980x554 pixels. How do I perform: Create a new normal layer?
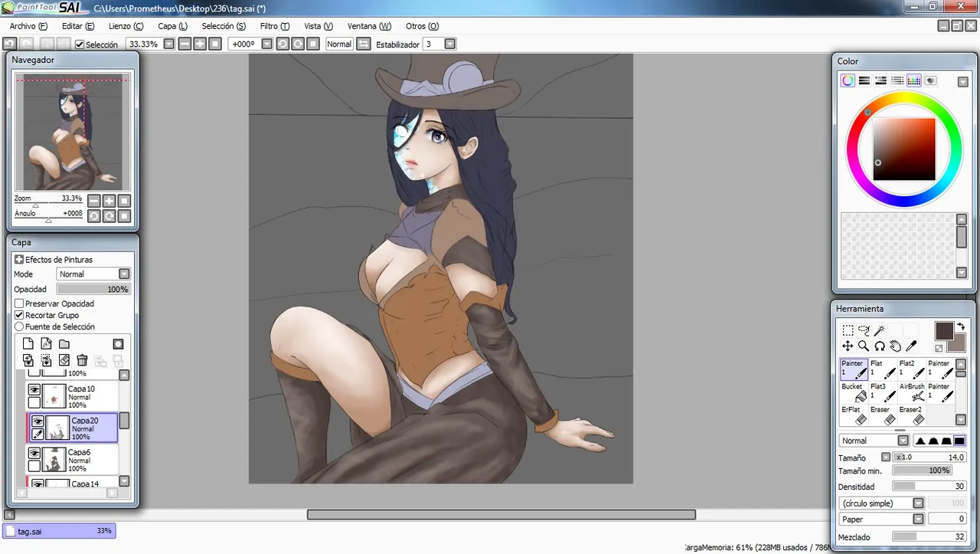(28, 344)
